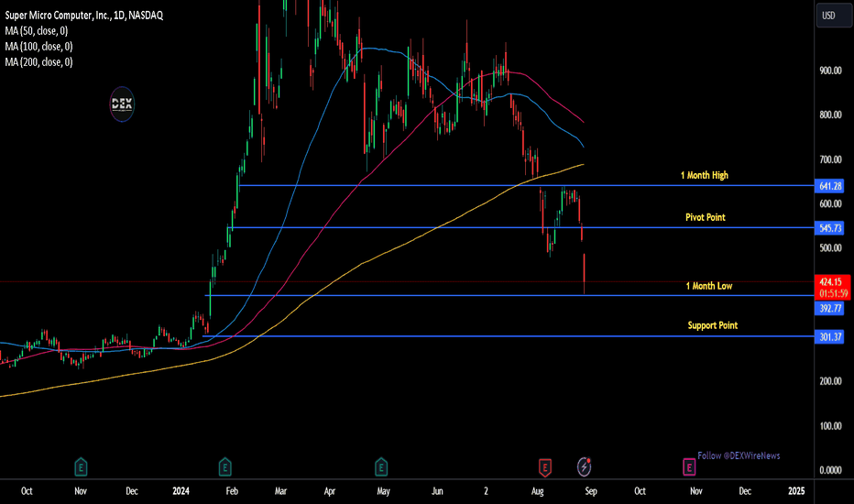Click the 2024 label on time axis
The height and width of the screenshot is (504, 854).
(x=181, y=491)
